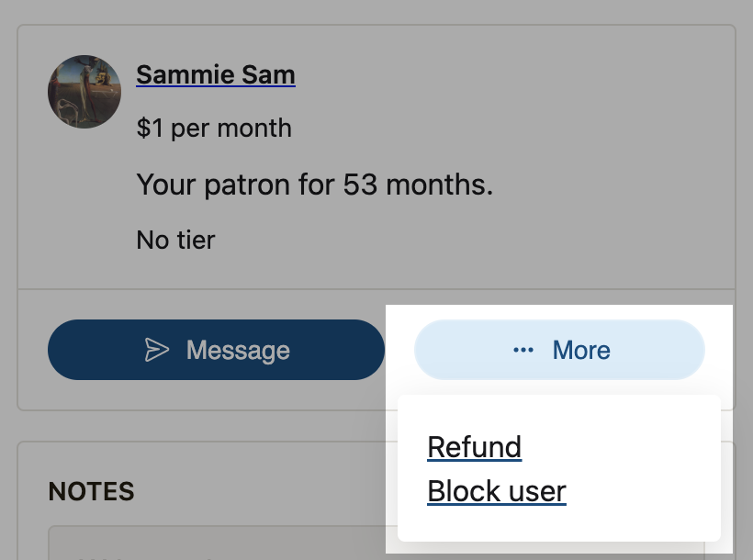The image size is (753, 560).
Task: Click the $1 per month pledge text
Action: click(214, 129)
